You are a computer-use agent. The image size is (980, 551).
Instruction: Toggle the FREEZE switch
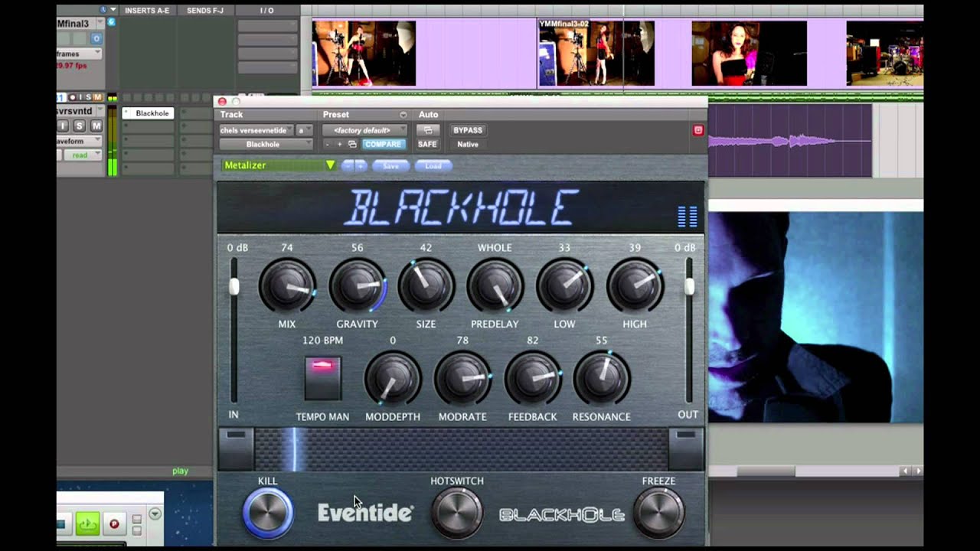click(659, 513)
